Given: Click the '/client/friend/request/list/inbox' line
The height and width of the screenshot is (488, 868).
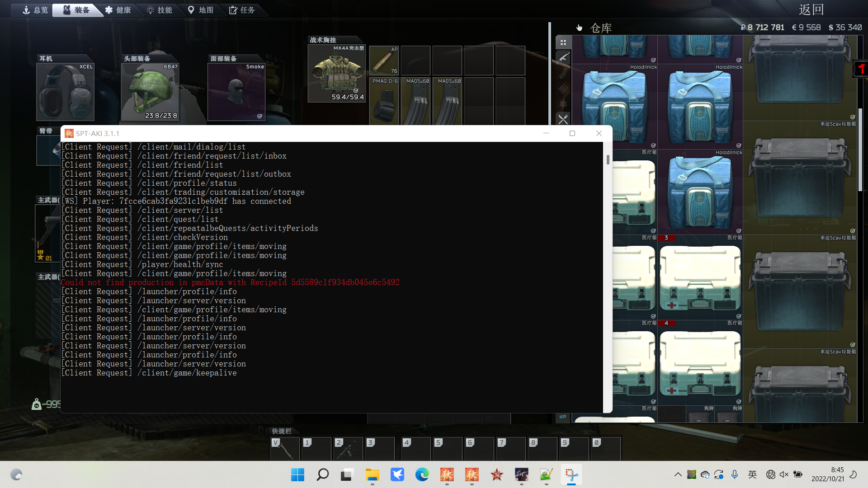Looking at the screenshot, I should (174, 156).
